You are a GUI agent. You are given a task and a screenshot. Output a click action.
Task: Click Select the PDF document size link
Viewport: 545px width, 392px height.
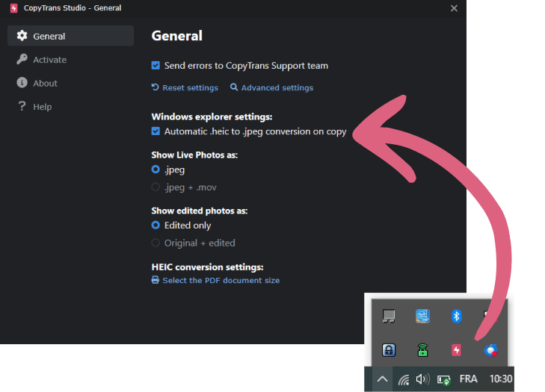(x=221, y=280)
